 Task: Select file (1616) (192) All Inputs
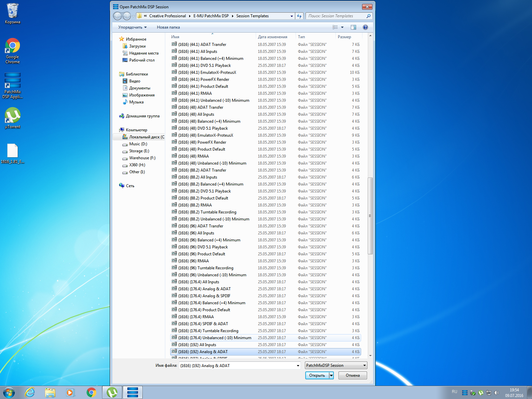266,345
